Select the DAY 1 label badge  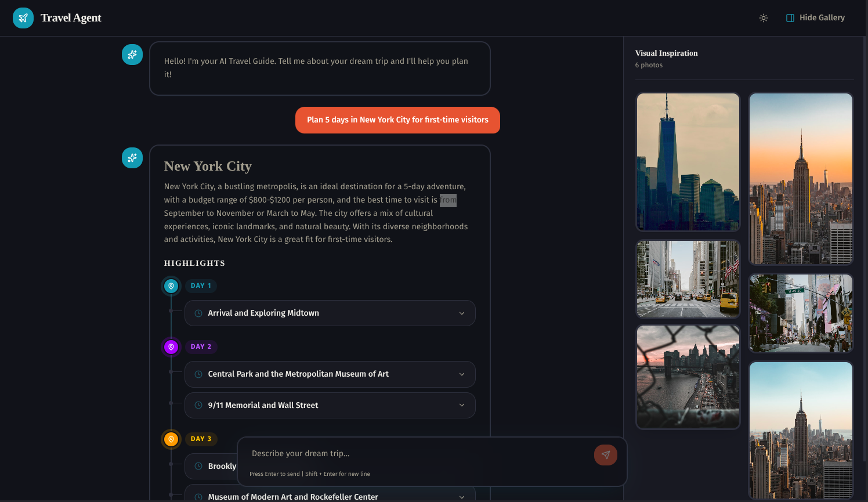tap(201, 286)
